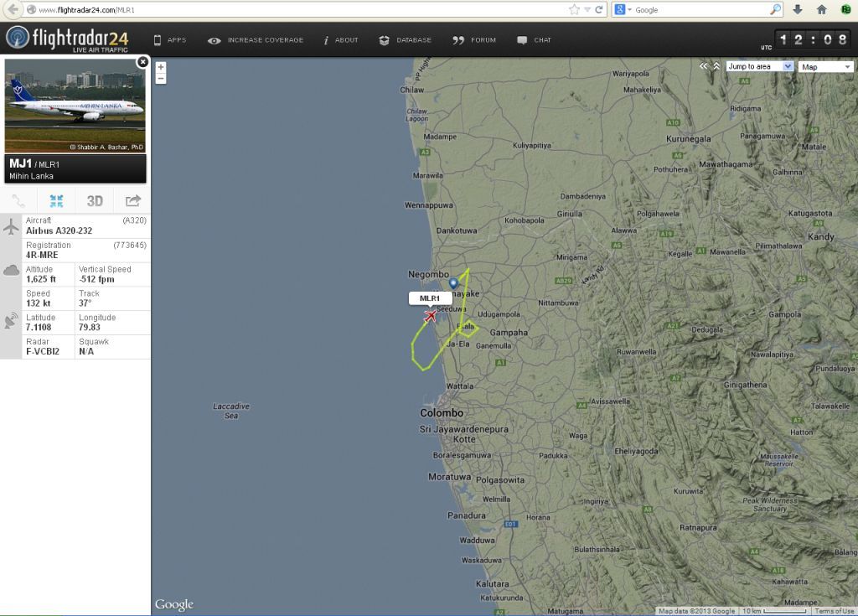This screenshot has width=858, height=616.
Task: Click the blue airport pin near Negombo
Action: tap(453, 283)
